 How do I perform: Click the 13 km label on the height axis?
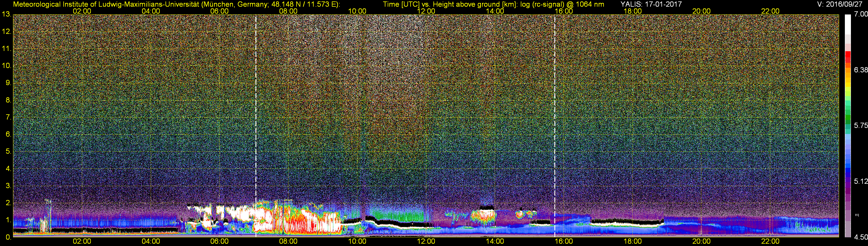click(6, 14)
